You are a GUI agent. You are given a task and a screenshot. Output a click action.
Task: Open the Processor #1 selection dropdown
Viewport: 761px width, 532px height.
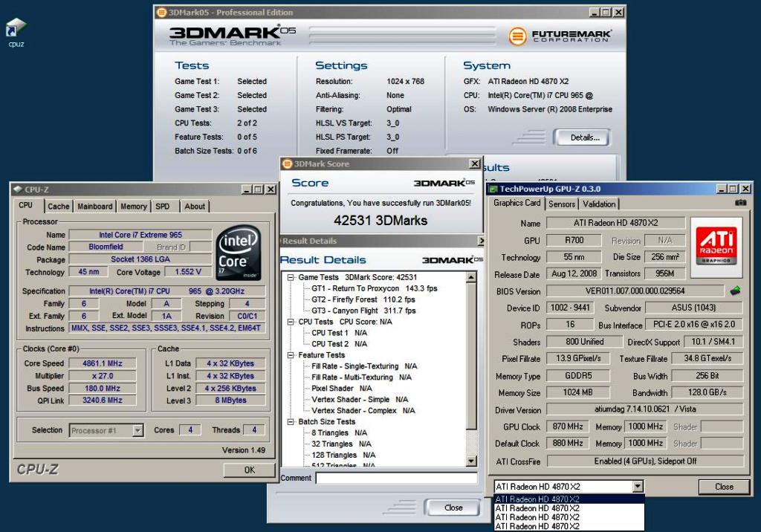tap(137, 430)
